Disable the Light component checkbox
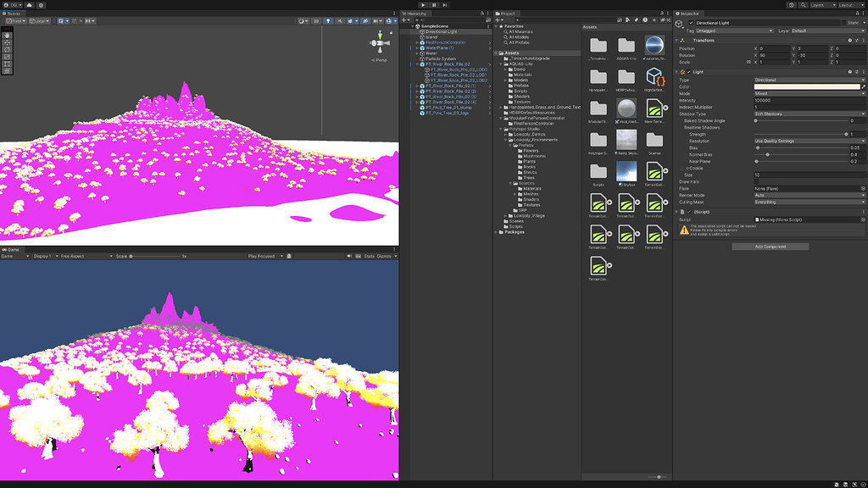This screenshot has height=488, width=868. point(691,72)
